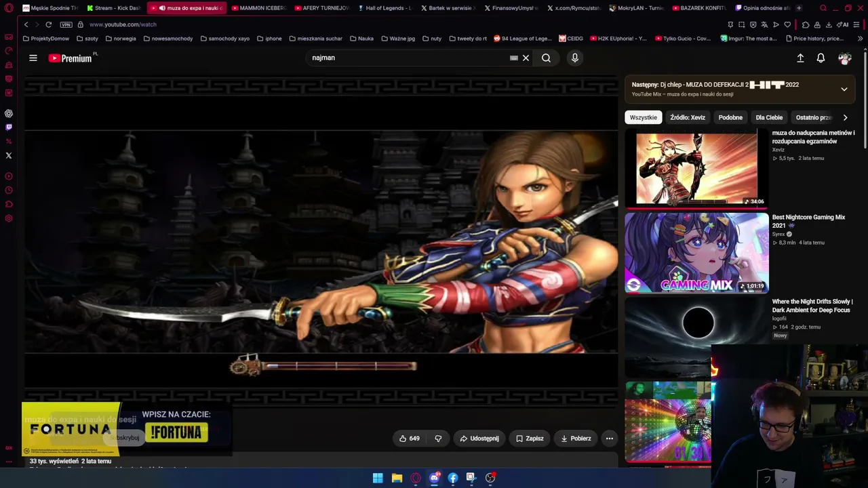The image size is (868, 488).
Task: Mute the muza do expa tab audio
Action: click(x=161, y=8)
